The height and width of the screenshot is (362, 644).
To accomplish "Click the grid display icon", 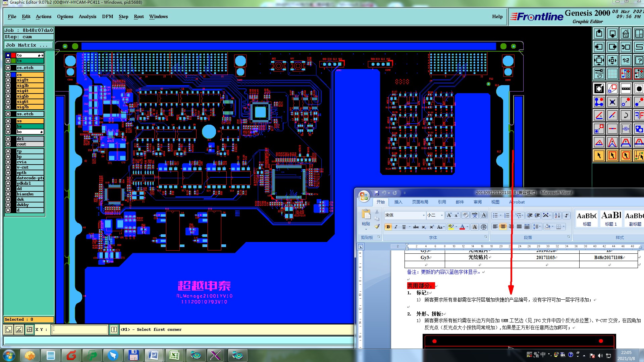I will click(x=612, y=73).
